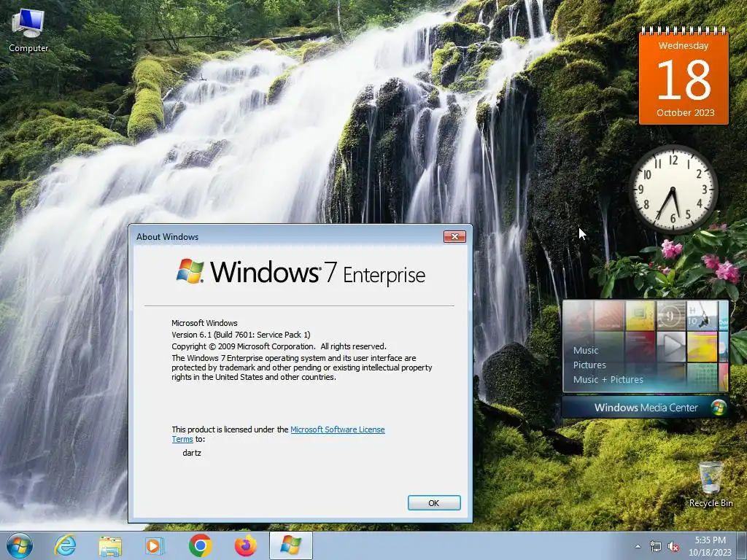Image resolution: width=747 pixels, height=560 pixels.
Task: Open the Microsoft Software License Terms link
Action: [x=337, y=429]
